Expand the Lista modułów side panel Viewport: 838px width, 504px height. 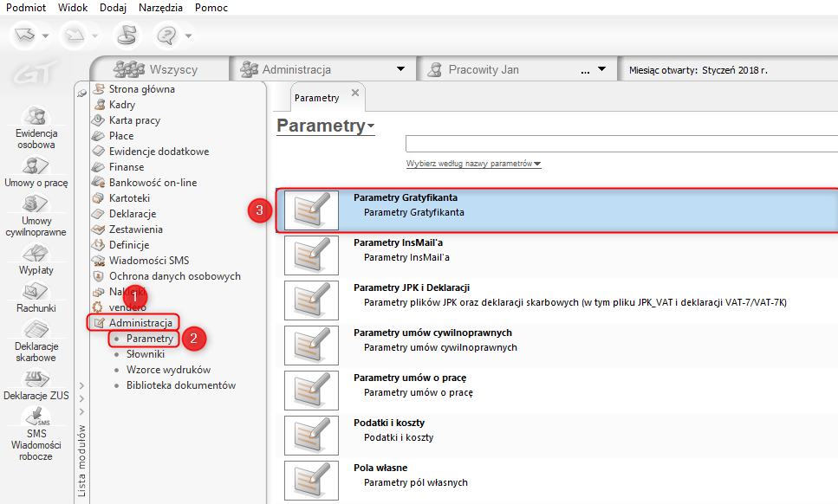click(x=81, y=461)
